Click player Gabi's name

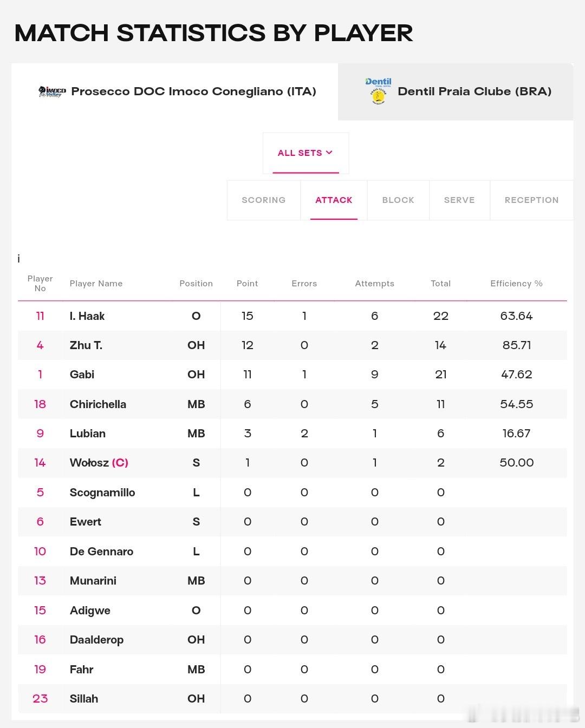[x=82, y=375]
